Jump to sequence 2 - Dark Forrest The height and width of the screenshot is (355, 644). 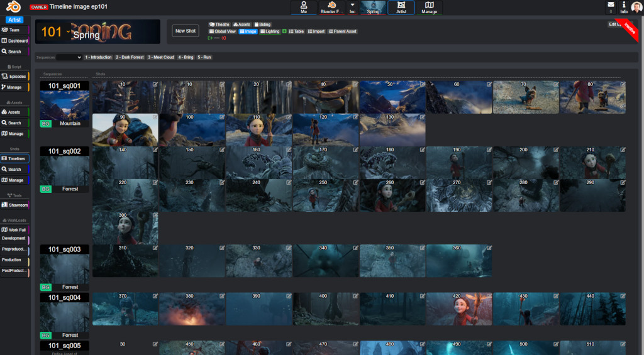(130, 57)
